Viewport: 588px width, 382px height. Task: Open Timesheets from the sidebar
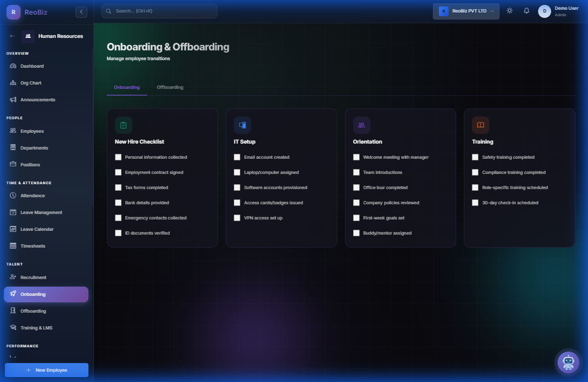33,245
